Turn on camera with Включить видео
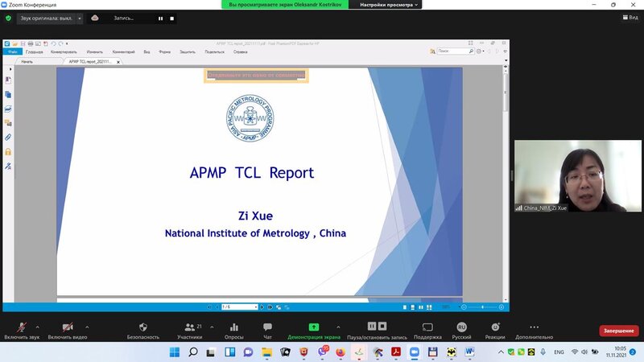The height and width of the screenshot is (362, 644). click(68, 329)
